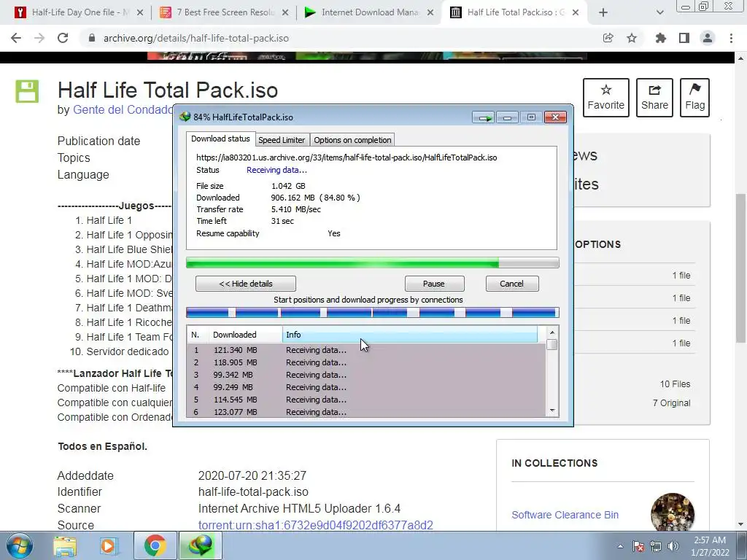Close the Half Life Total Pack.iso tab

tap(576, 13)
